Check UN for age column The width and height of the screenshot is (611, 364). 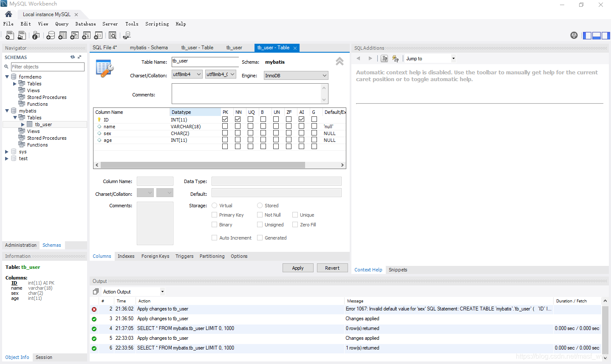click(276, 140)
